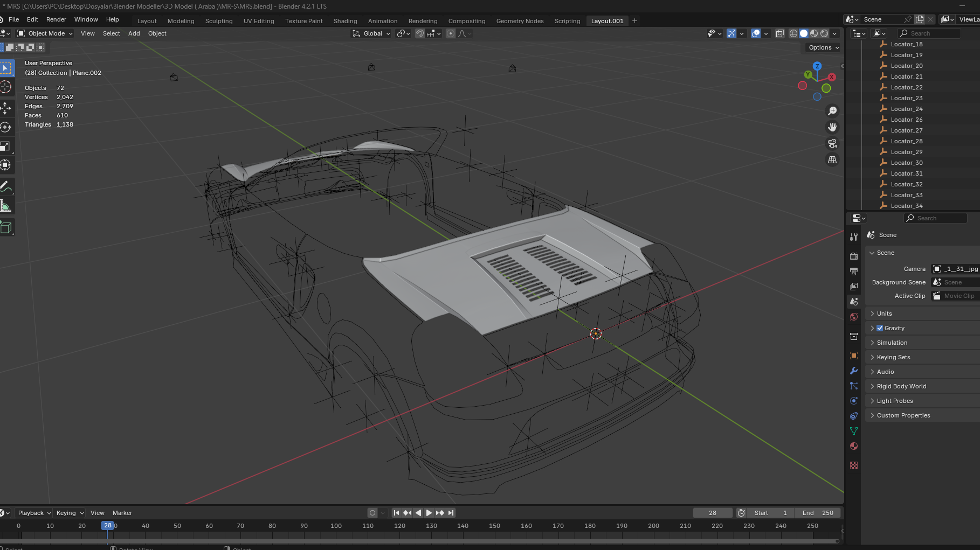
Task: Select the Cursor tool in the left toolbar
Action: point(6,87)
